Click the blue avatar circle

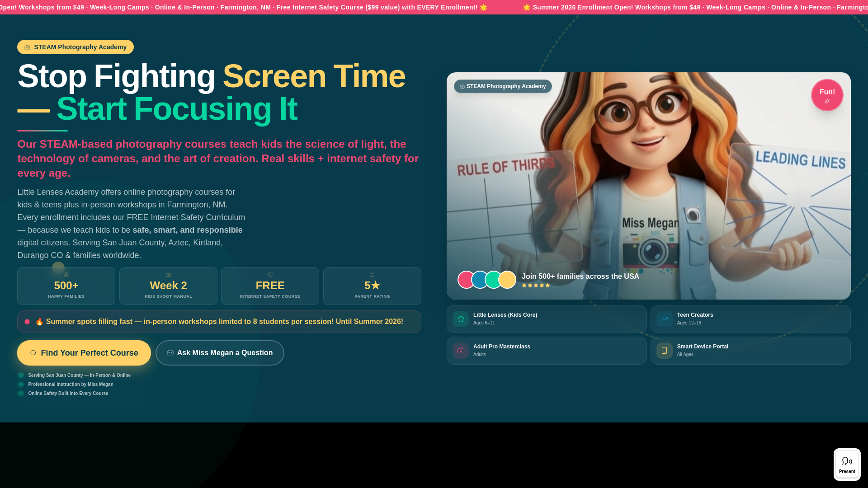[x=479, y=280]
